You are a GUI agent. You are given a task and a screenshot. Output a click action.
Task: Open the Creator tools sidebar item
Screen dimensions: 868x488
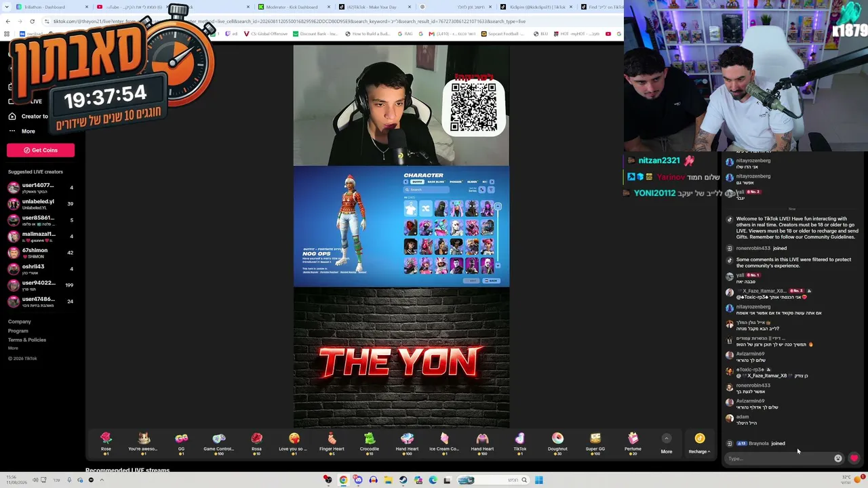pos(28,116)
